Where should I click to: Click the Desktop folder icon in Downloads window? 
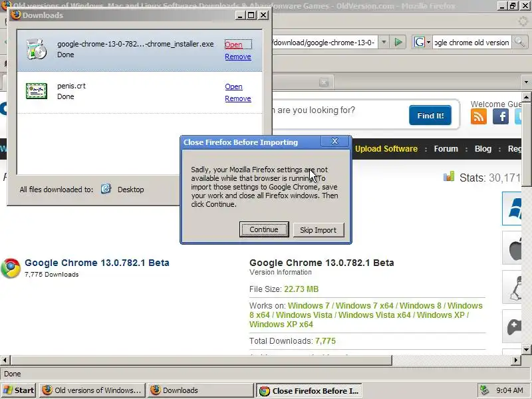coord(106,189)
